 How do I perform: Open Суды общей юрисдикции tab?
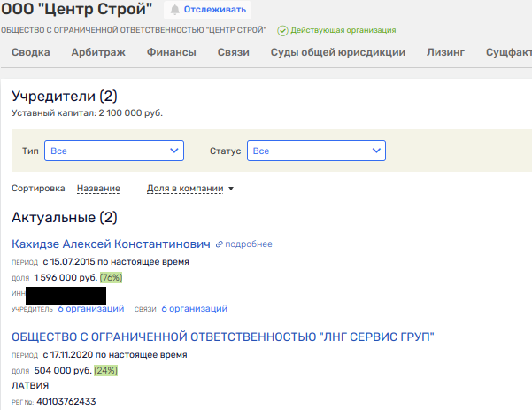(x=338, y=52)
